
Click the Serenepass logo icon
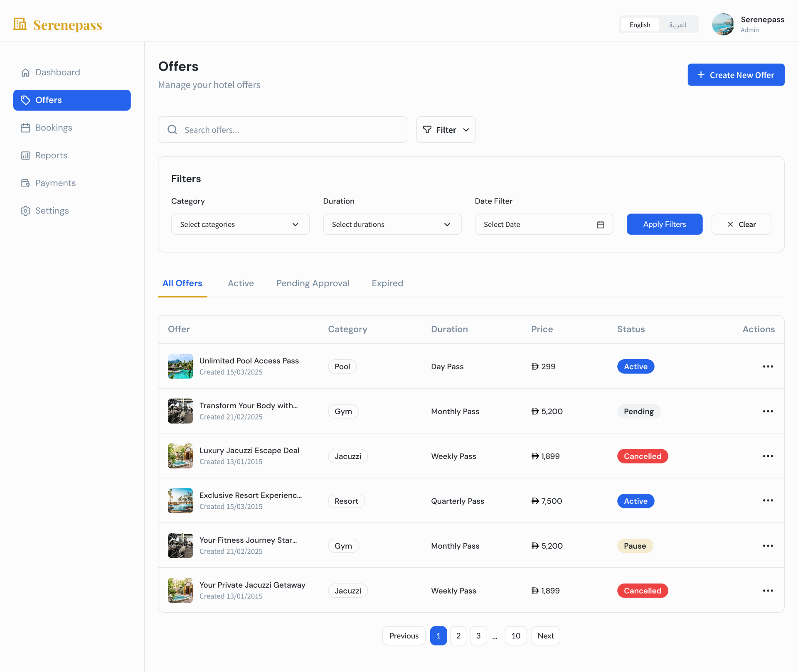20,24
